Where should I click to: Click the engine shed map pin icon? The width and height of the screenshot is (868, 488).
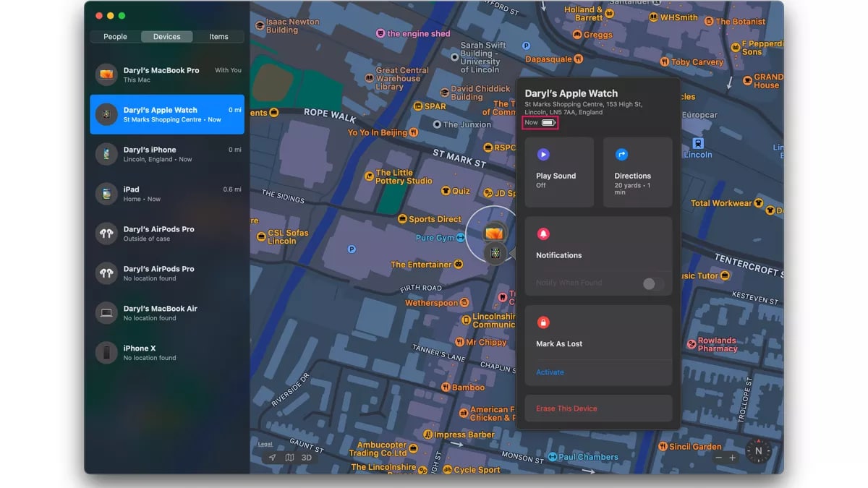pos(380,33)
